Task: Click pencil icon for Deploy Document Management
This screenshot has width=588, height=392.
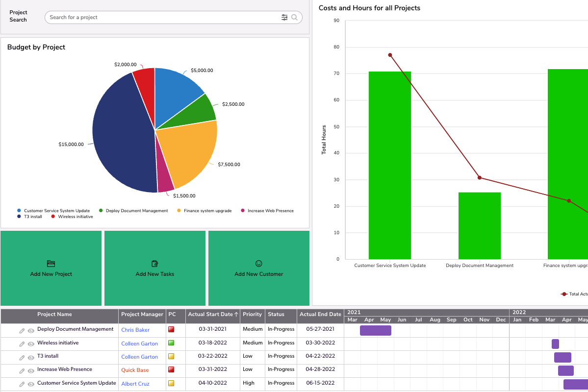Action: pos(22,331)
